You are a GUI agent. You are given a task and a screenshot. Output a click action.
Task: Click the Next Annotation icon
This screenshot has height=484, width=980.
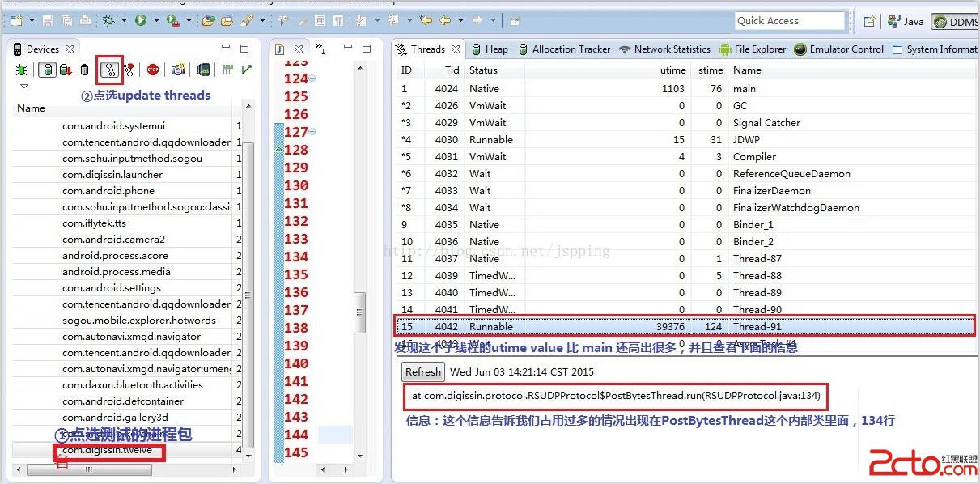click(362, 20)
